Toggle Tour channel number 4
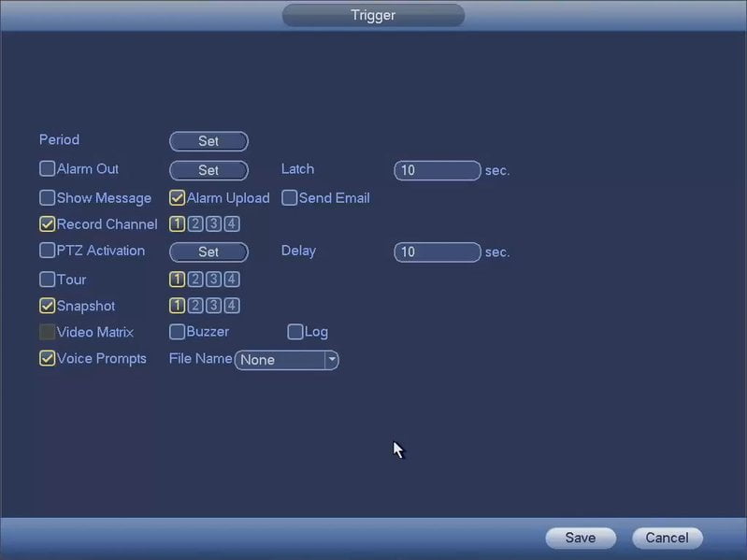 pyautogui.click(x=232, y=279)
